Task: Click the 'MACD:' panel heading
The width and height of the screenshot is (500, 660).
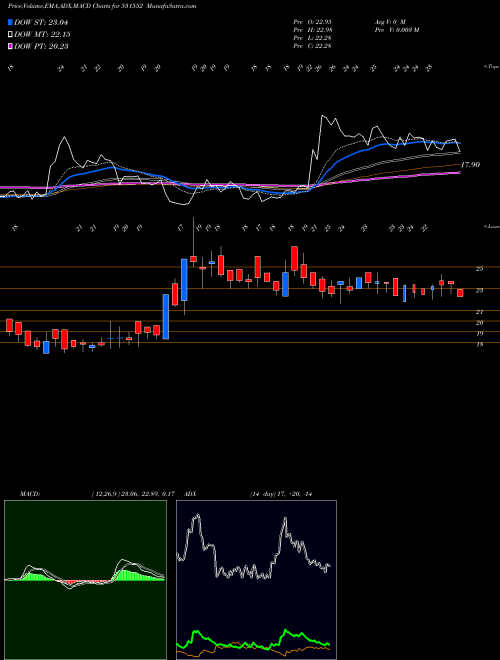Action: coord(30,494)
